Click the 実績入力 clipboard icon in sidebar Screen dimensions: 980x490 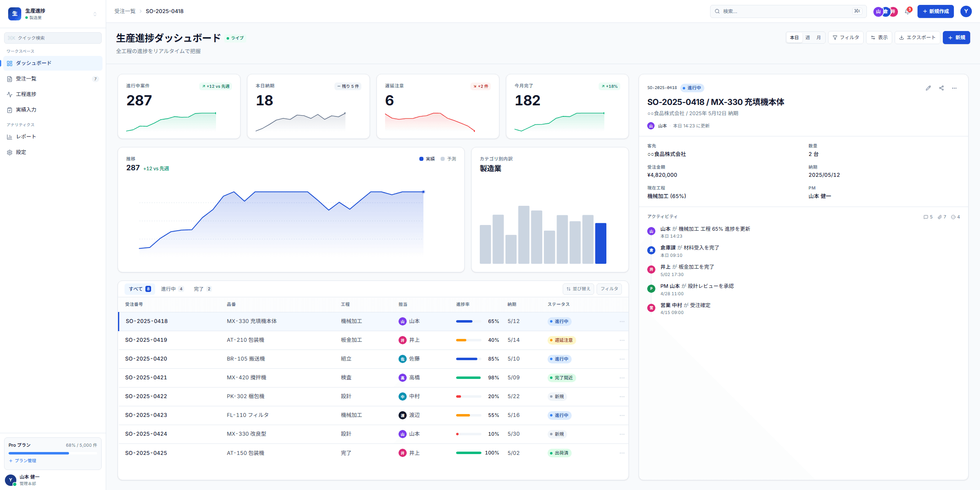(9, 110)
